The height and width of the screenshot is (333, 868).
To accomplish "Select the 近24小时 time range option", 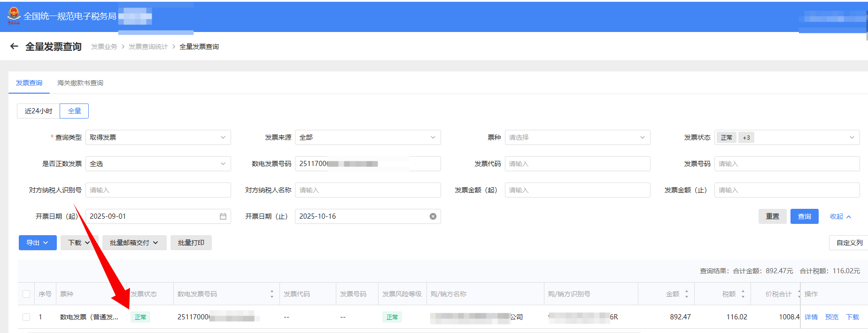I will click(39, 111).
